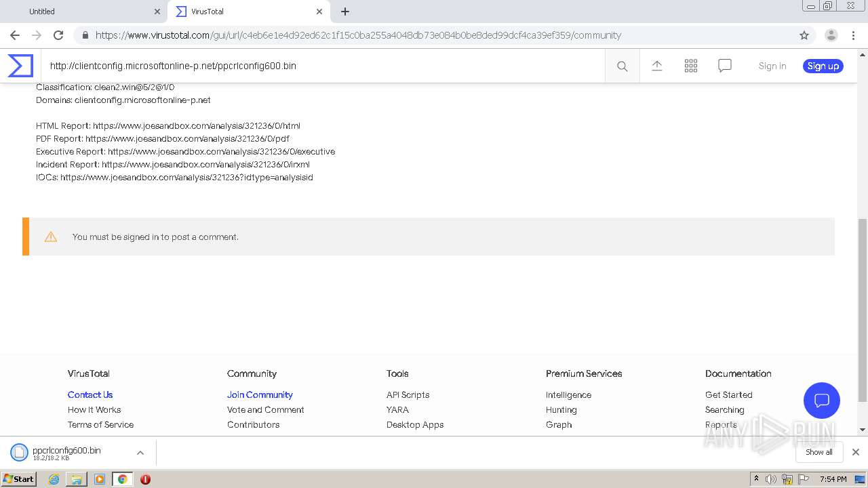Screen dimensions: 868x488
Task: Click the HTML Report joesandbox URL text
Action: pyautogui.click(x=197, y=125)
